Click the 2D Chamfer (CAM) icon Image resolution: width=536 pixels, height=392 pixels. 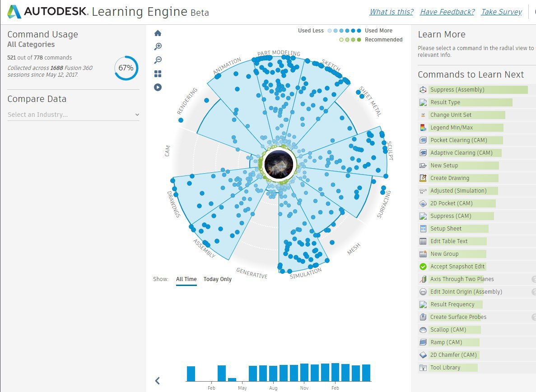423,355
